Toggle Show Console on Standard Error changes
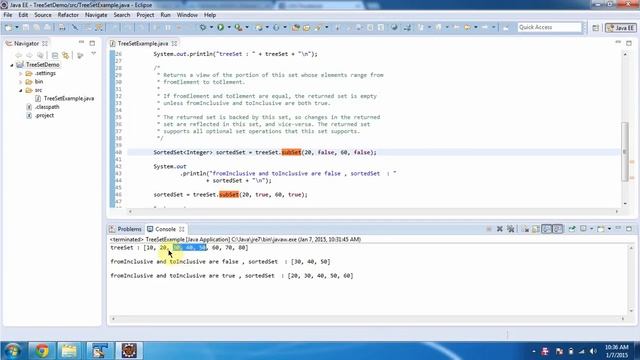 [x=558, y=229]
